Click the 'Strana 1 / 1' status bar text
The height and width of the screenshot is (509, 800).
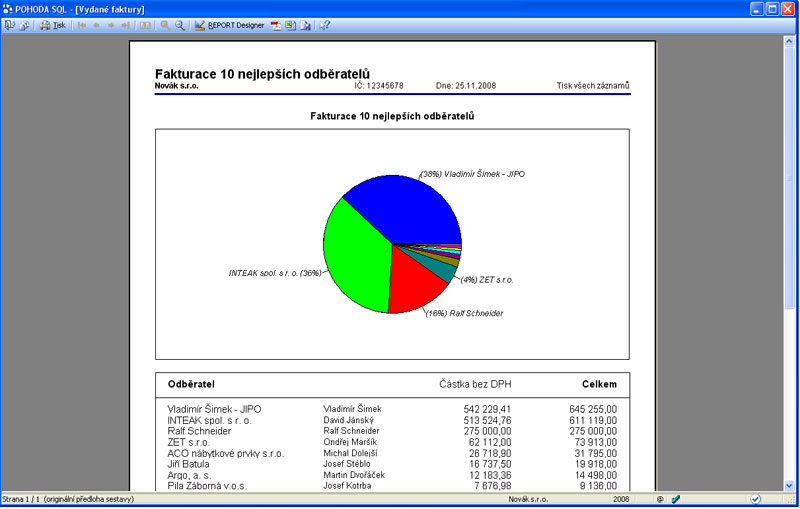click(21, 499)
